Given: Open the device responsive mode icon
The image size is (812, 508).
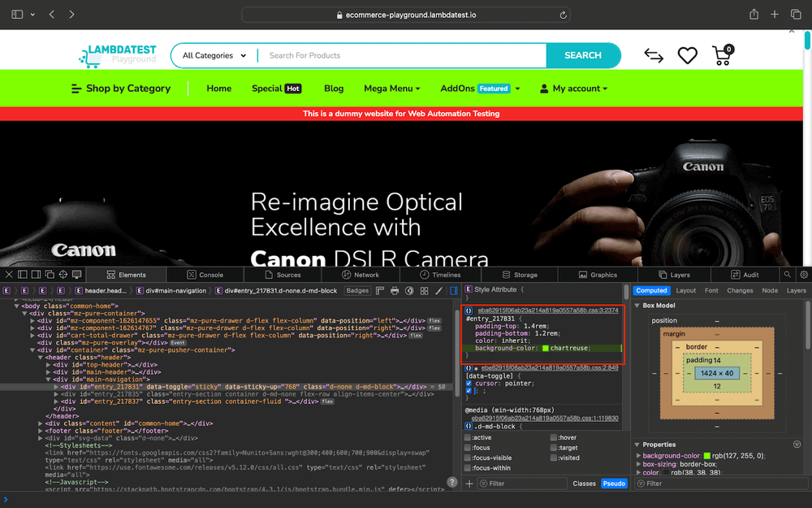Looking at the screenshot, I should [77, 275].
